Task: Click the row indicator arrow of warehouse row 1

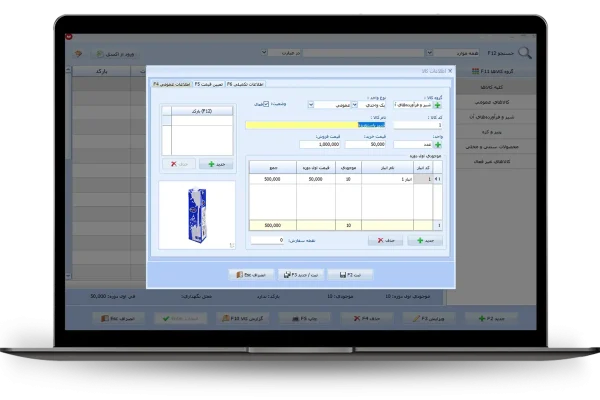Action: point(437,179)
